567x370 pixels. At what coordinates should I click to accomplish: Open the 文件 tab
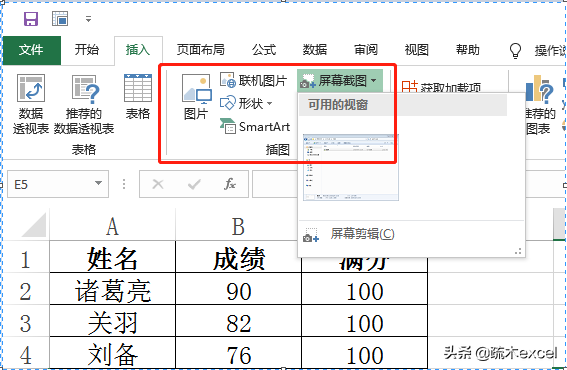point(32,50)
